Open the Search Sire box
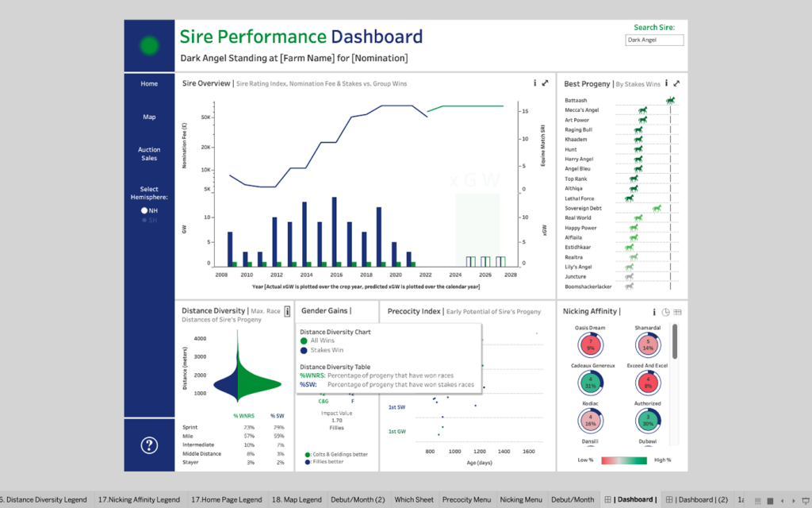Screen dimensions: 812x508 [654, 40]
